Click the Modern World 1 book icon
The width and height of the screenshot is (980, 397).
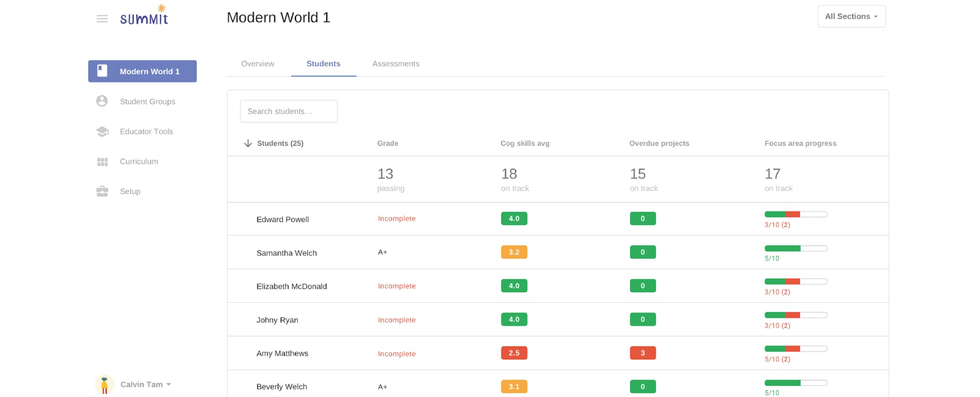click(102, 71)
